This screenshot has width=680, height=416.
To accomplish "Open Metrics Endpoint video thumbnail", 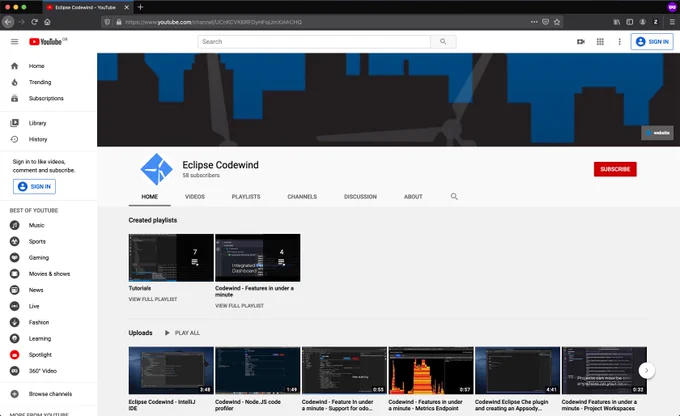I will click(431, 370).
